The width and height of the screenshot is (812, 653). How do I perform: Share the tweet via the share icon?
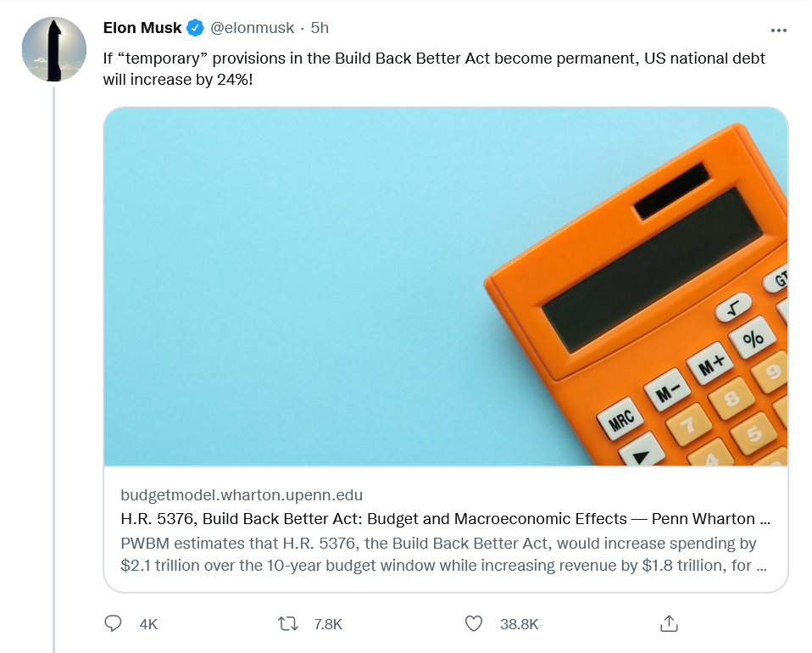(669, 624)
